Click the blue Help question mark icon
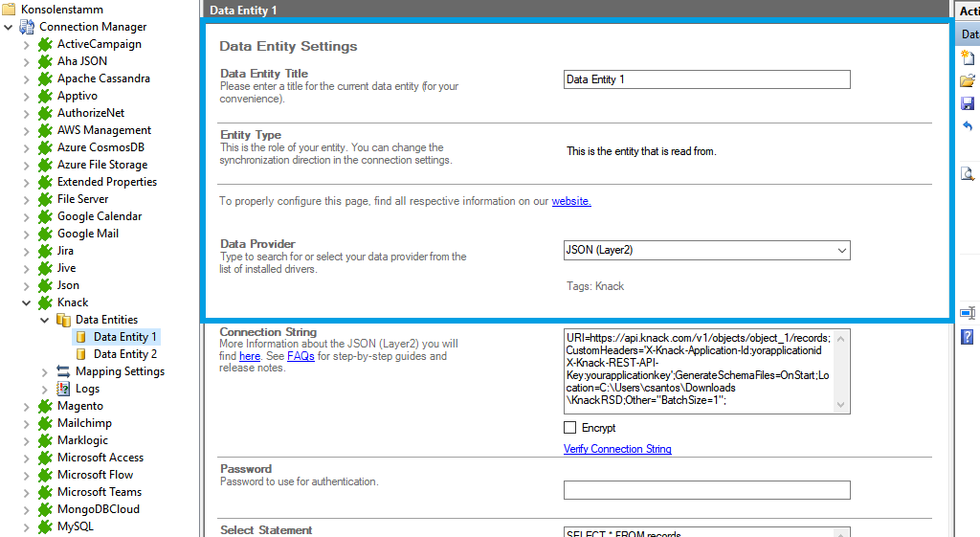This screenshot has width=980, height=537. (x=968, y=336)
